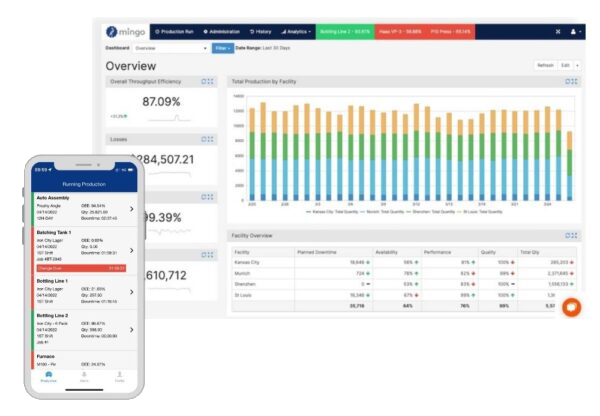Open the user account menu icon
This screenshot has width=600, height=416.
pos(575,32)
